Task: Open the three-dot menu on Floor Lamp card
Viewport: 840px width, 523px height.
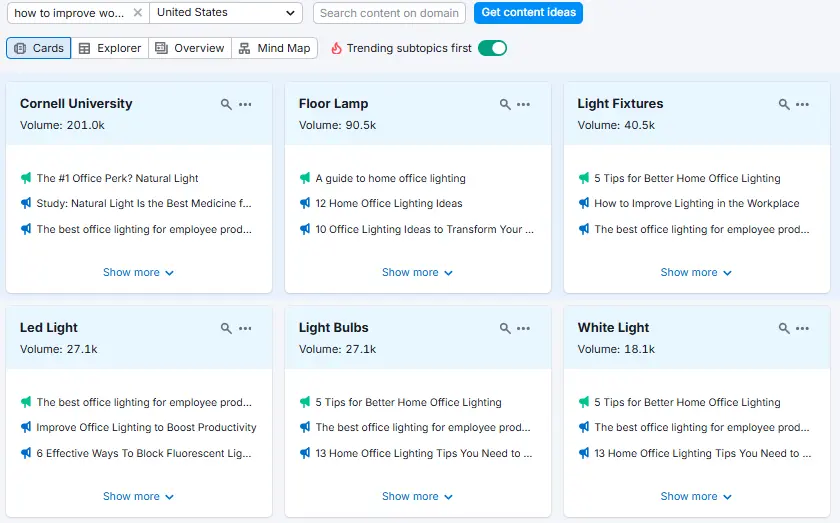Action: click(x=524, y=104)
